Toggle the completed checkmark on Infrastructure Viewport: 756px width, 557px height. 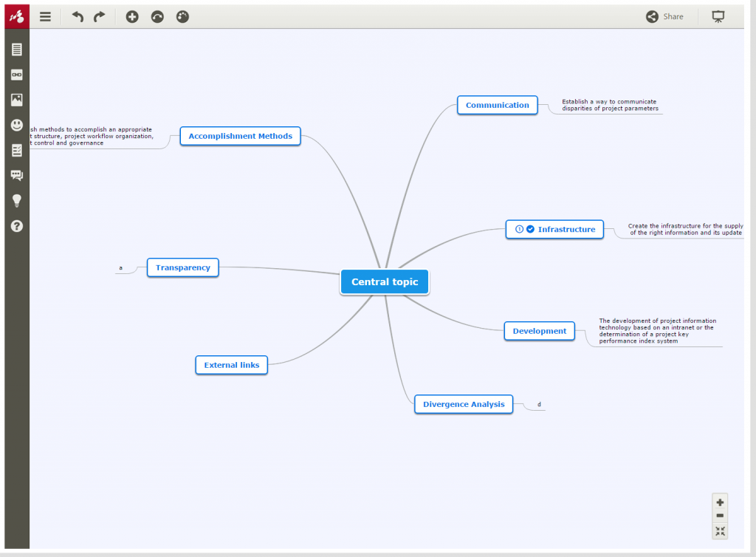click(530, 229)
